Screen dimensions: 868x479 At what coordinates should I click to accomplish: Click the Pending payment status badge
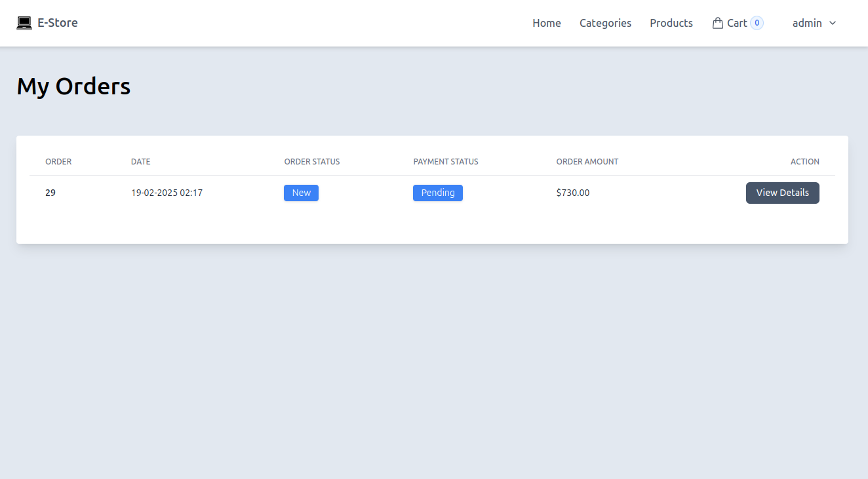(437, 193)
